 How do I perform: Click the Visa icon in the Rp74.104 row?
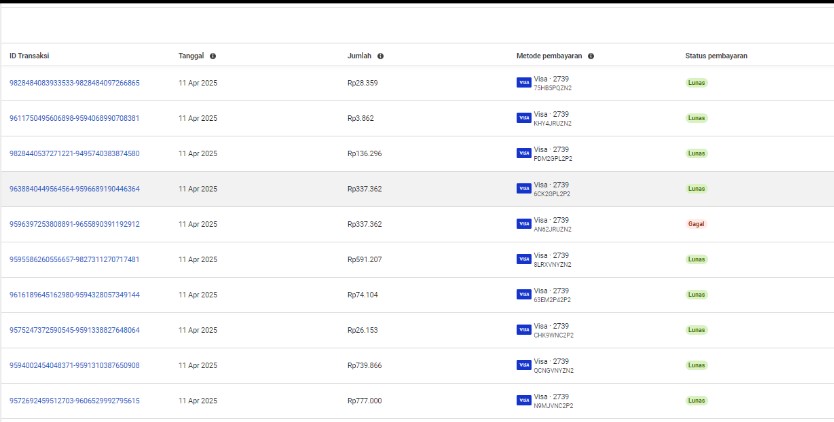point(524,294)
